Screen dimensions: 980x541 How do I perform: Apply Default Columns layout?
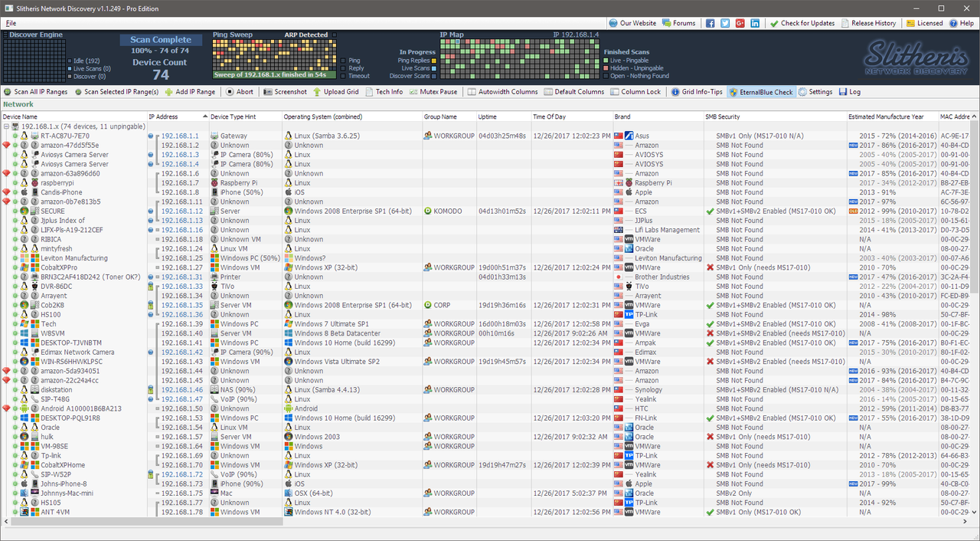[x=573, y=92]
